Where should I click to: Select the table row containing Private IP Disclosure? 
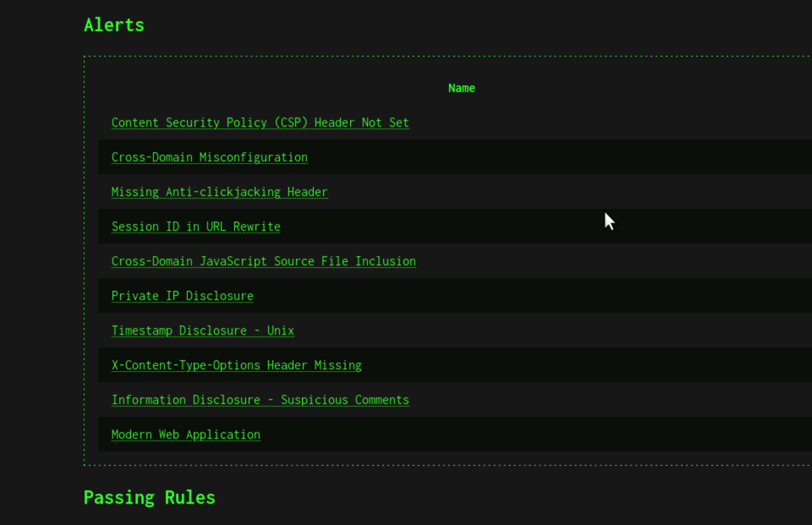tap(465, 296)
